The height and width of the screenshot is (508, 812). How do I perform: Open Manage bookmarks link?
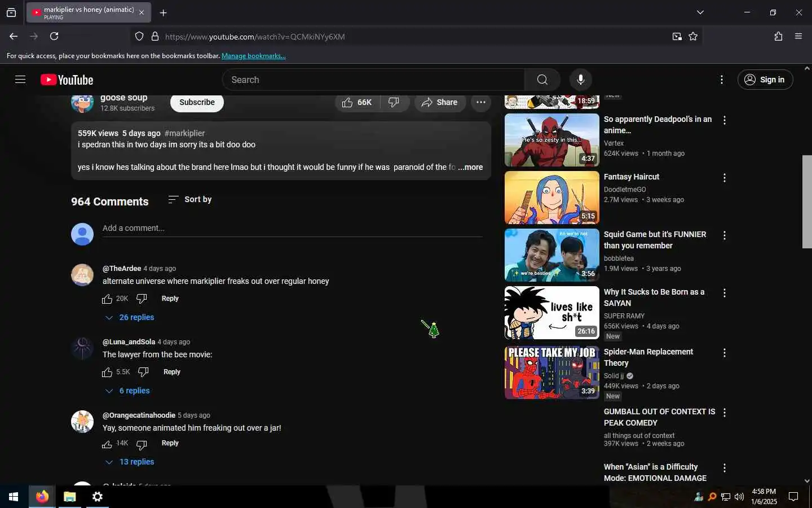[x=254, y=56]
